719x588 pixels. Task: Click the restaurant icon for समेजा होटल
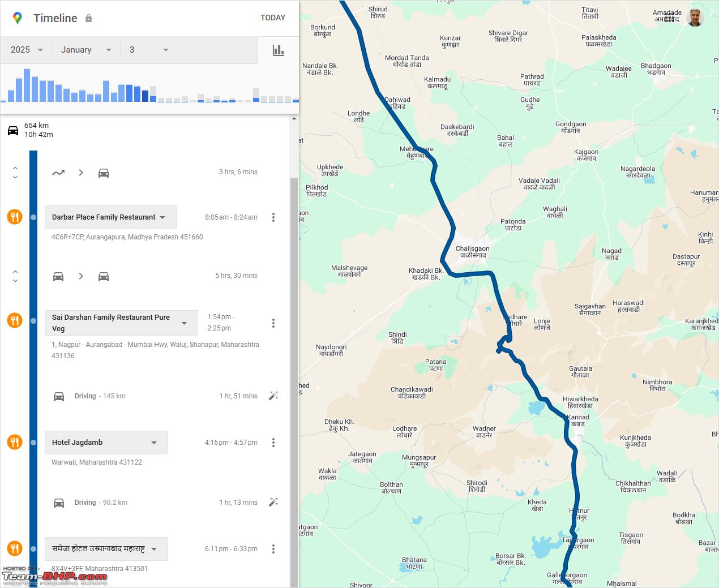(15, 548)
